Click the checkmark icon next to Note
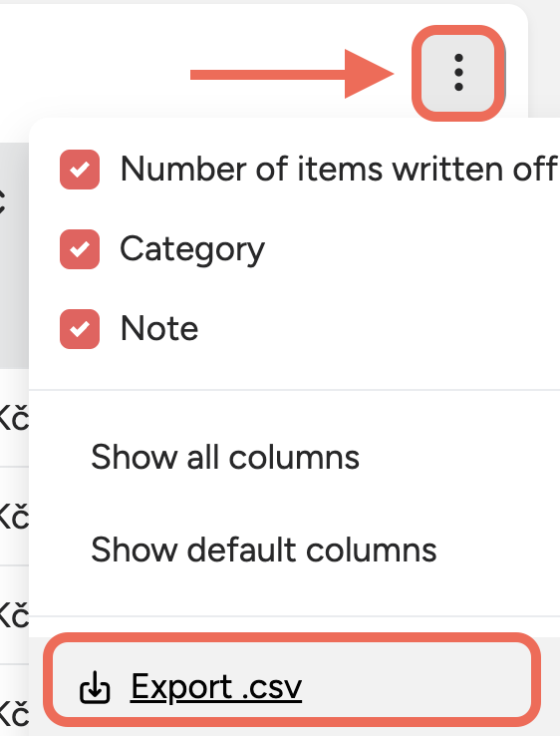560x736 pixels. click(80, 329)
